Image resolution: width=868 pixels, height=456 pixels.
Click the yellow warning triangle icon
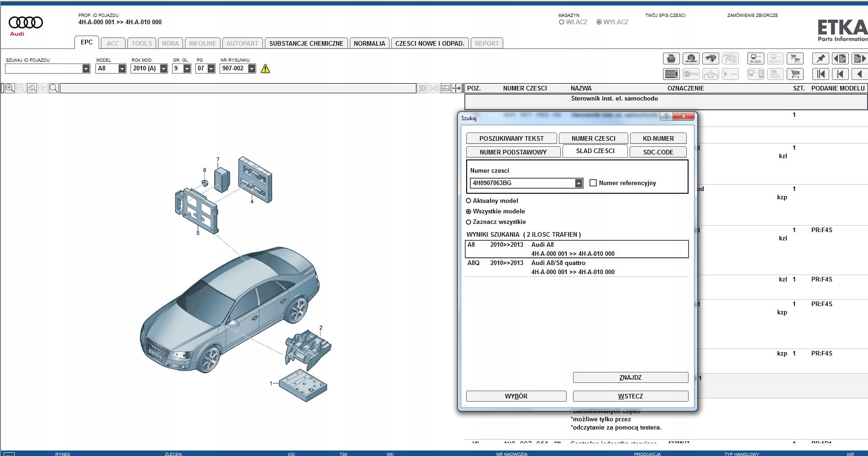pos(265,69)
